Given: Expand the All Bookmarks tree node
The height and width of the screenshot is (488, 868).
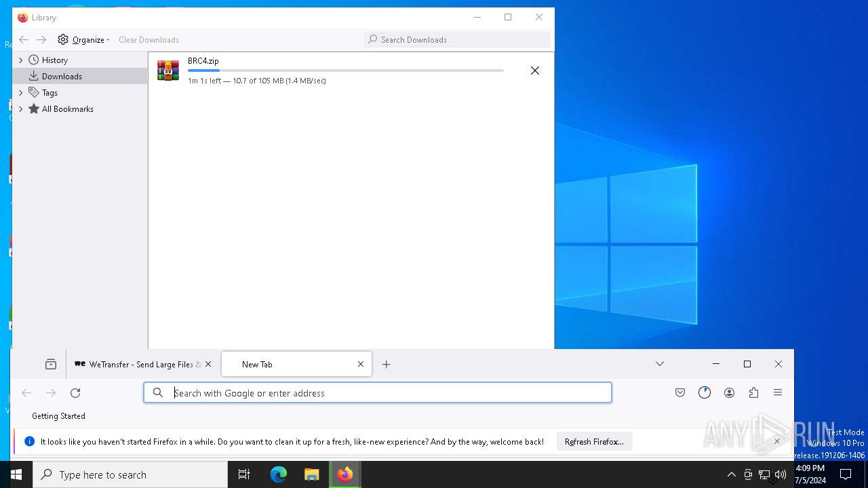Looking at the screenshot, I should 21,108.
